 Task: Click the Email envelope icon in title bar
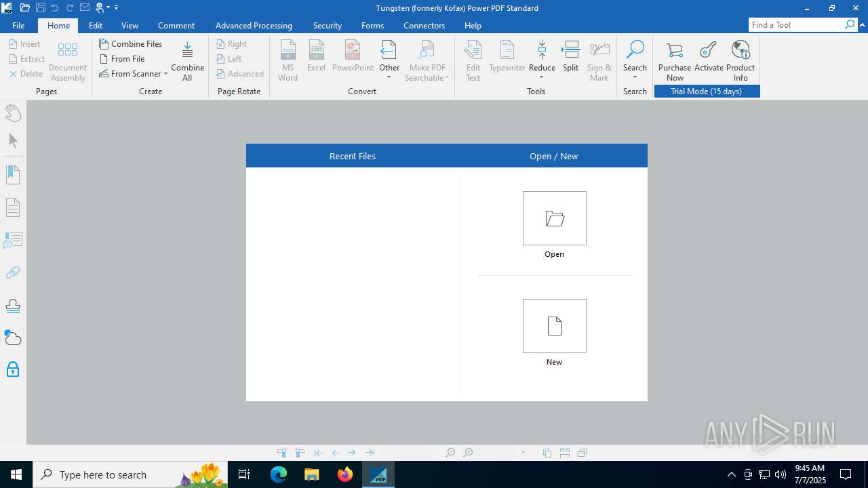(x=85, y=7)
